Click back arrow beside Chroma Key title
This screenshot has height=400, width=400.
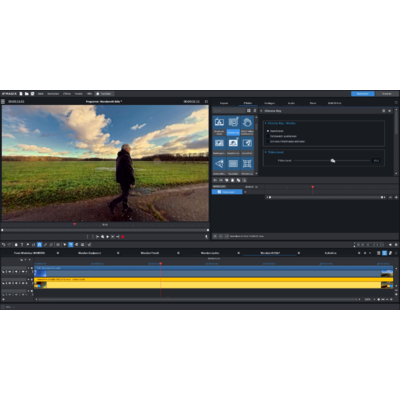point(261,111)
